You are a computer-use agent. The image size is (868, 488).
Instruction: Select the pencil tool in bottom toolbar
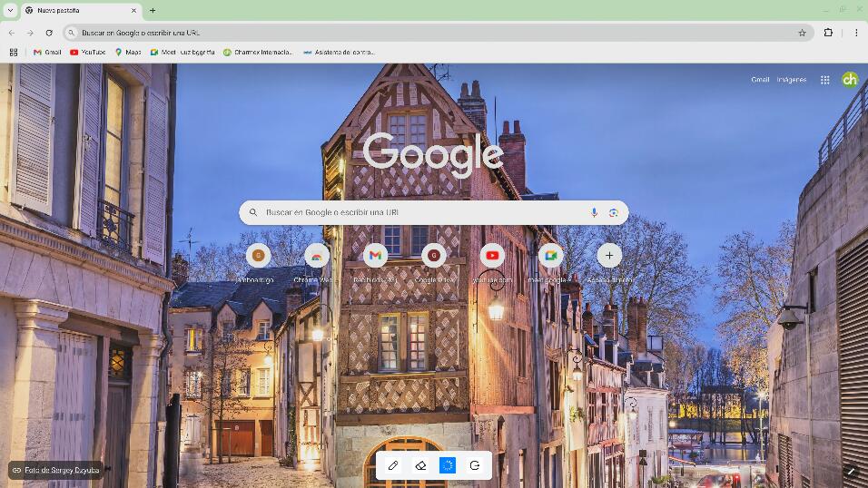tap(393, 465)
